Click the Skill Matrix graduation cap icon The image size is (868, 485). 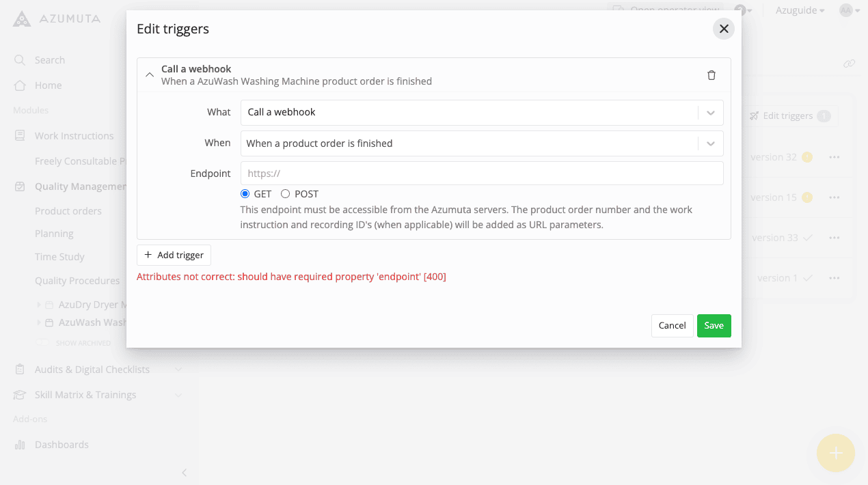point(20,395)
